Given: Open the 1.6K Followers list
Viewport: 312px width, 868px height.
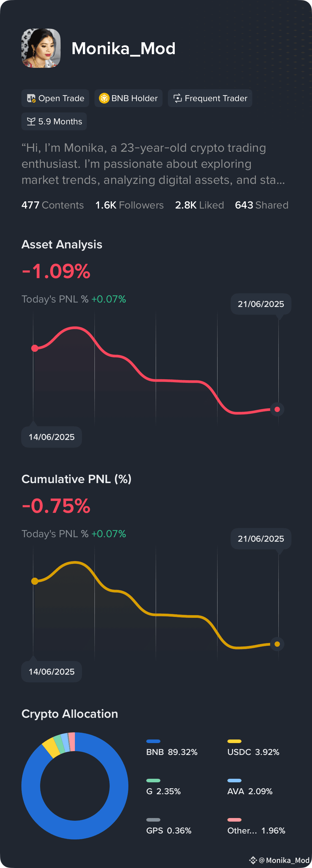Looking at the screenshot, I should click(x=129, y=205).
